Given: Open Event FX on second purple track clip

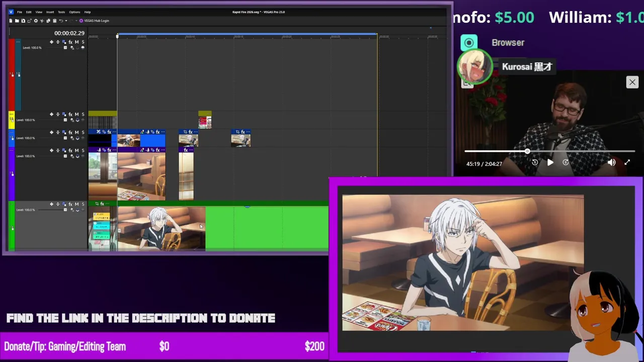Looking at the screenshot, I should tap(157, 150).
